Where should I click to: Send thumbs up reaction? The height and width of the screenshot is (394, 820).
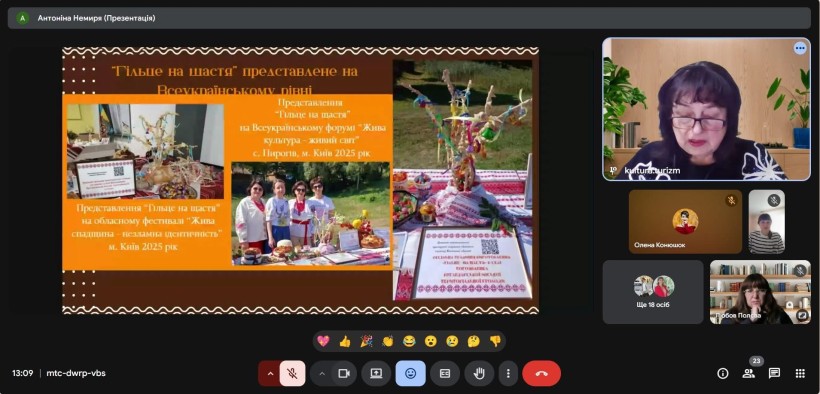(x=345, y=341)
